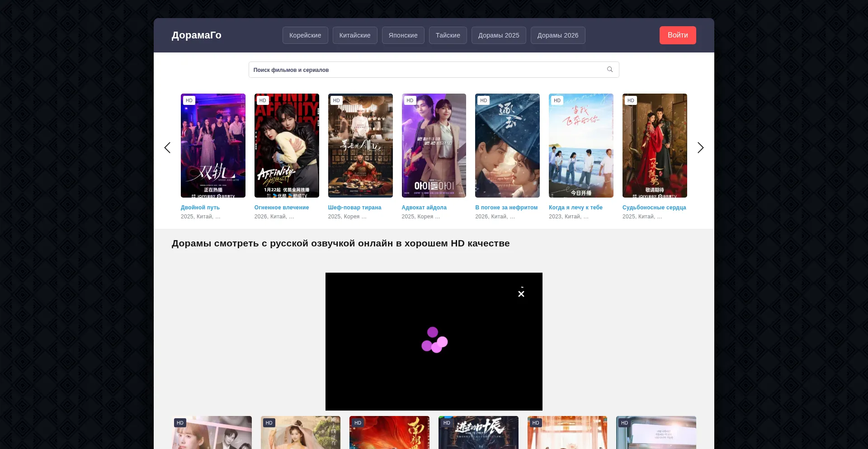Click HD badge on Шеф-повар тирана poster
Screen dimensions: 868x449
point(336,100)
